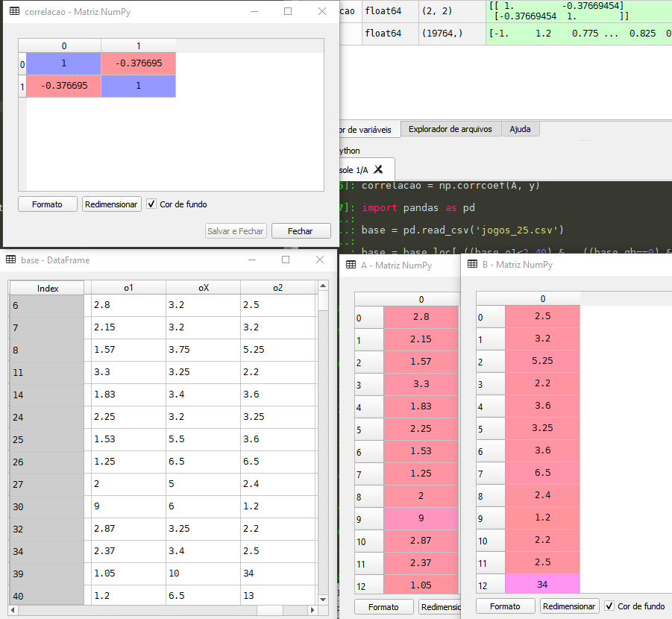Click the Index column header in DataFrame
The height and width of the screenshot is (619, 672).
click(47, 288)
